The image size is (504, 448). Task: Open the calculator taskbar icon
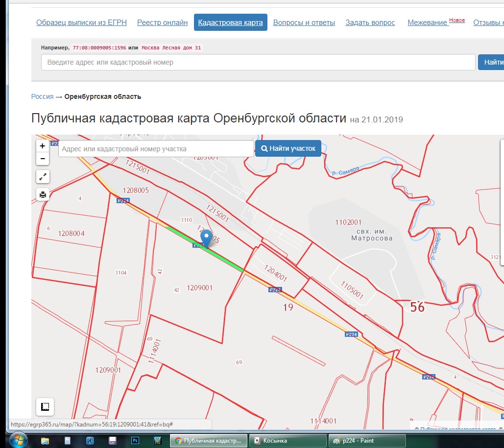tap(68, 441)
